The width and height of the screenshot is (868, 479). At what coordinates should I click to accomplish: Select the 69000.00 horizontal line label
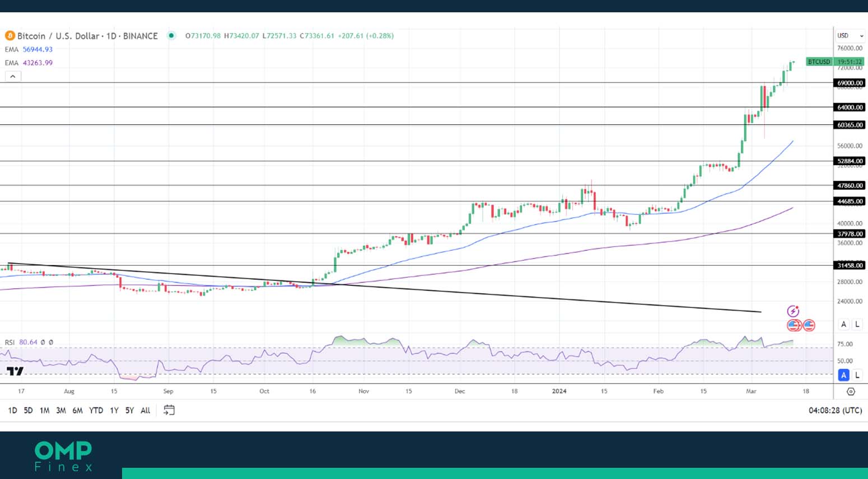[x=850, y=83]
